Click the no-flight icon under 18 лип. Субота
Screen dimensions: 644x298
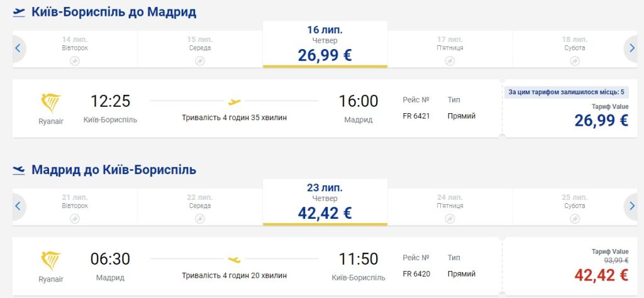point(574,60)
